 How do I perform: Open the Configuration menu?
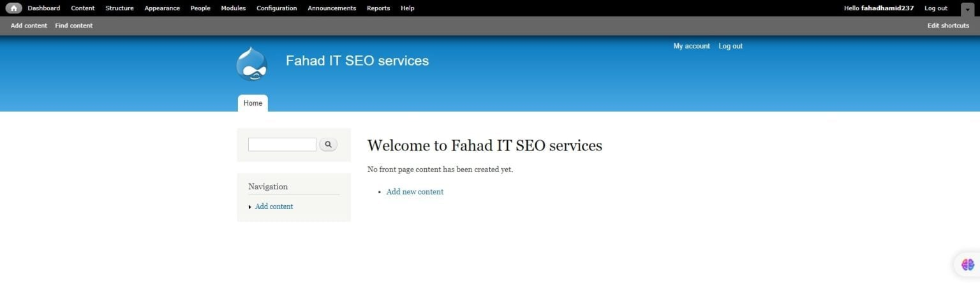(x=276, y=8)
